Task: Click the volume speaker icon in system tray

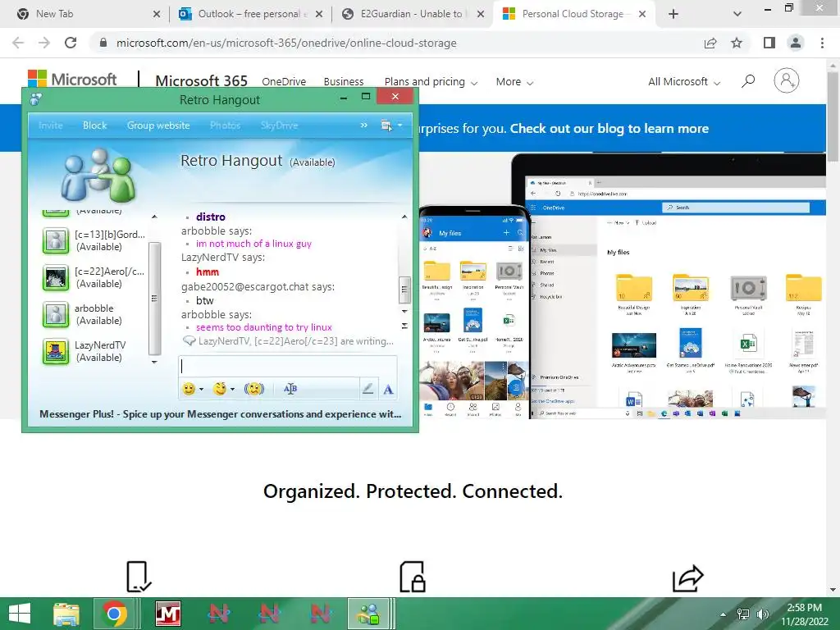Action: [x=763, y=614]
